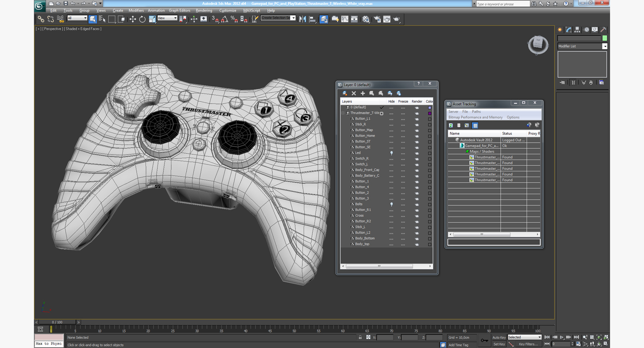Open Modifier List dropdown
This screenshot has width=644, height=348.
[x=582, y=46]
